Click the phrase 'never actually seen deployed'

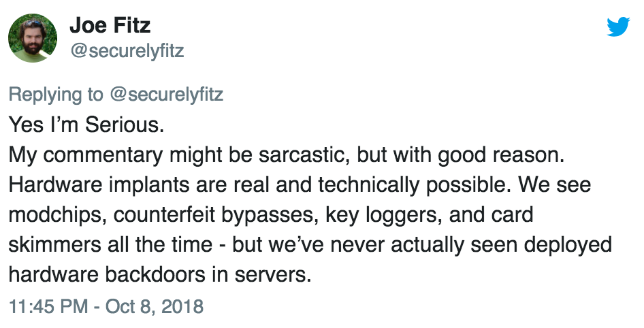tap(471, 245)
